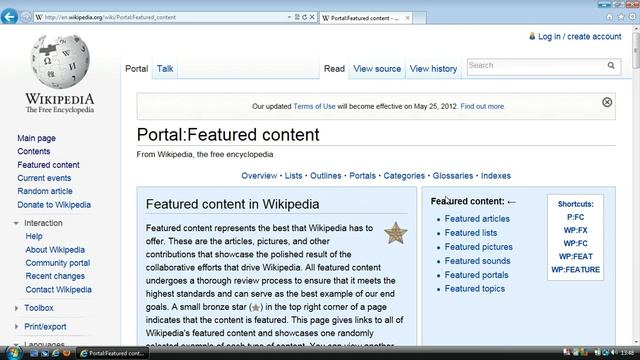The image size is (640, 360).
Task: Click Internet Explorer quick launch icon in taskbar
Action: pos(56,353)
